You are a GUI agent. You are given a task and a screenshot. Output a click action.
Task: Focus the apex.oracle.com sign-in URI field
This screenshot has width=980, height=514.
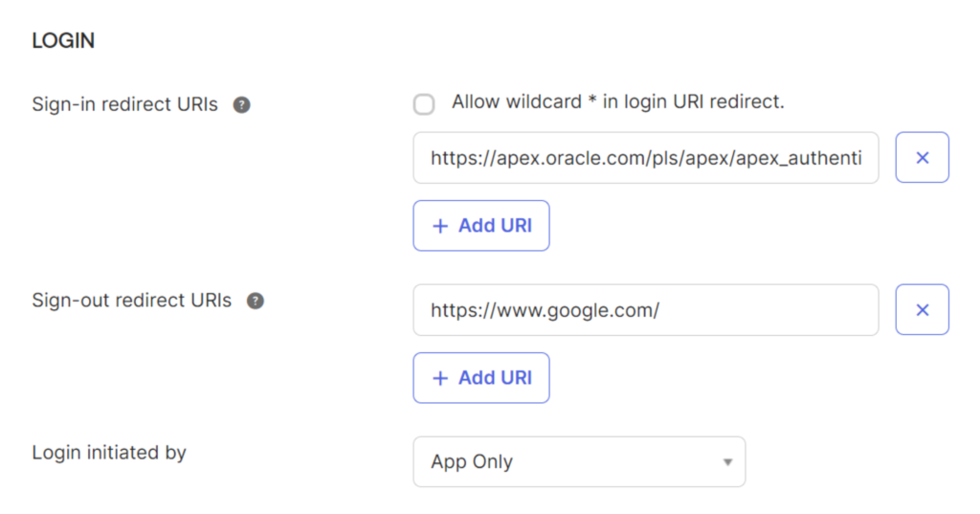[x=645, y=158]
